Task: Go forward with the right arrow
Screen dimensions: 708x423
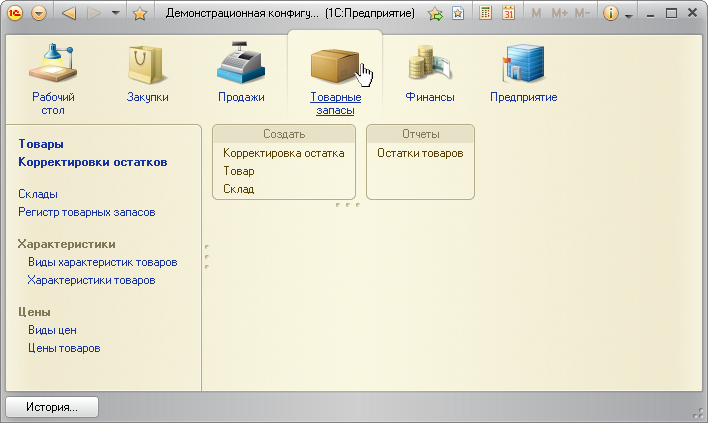Action: click(94, 13)
